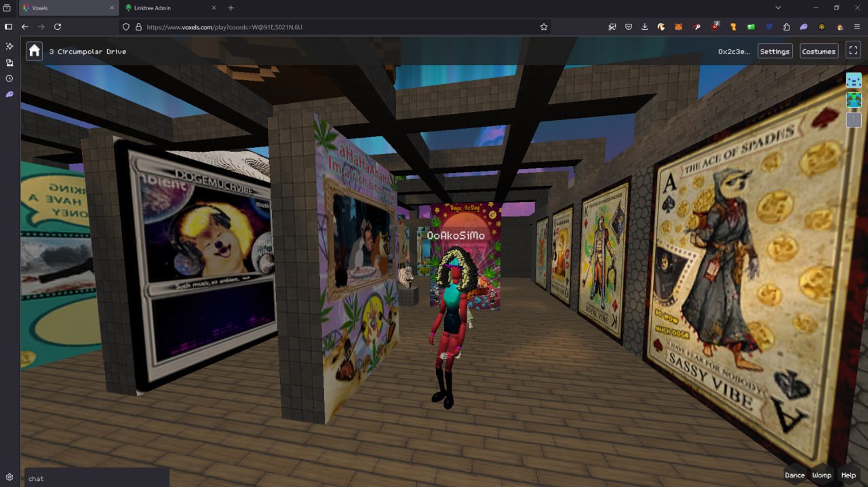This screenshot has height=487, width=868.
Task: Expand the list all tabs dropdown
Action: [778, 8]
